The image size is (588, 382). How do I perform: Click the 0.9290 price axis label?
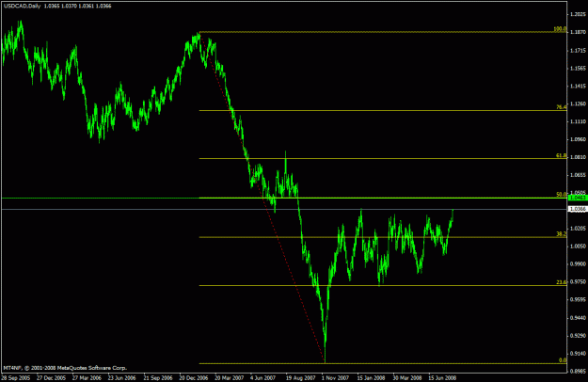(578, 336)
